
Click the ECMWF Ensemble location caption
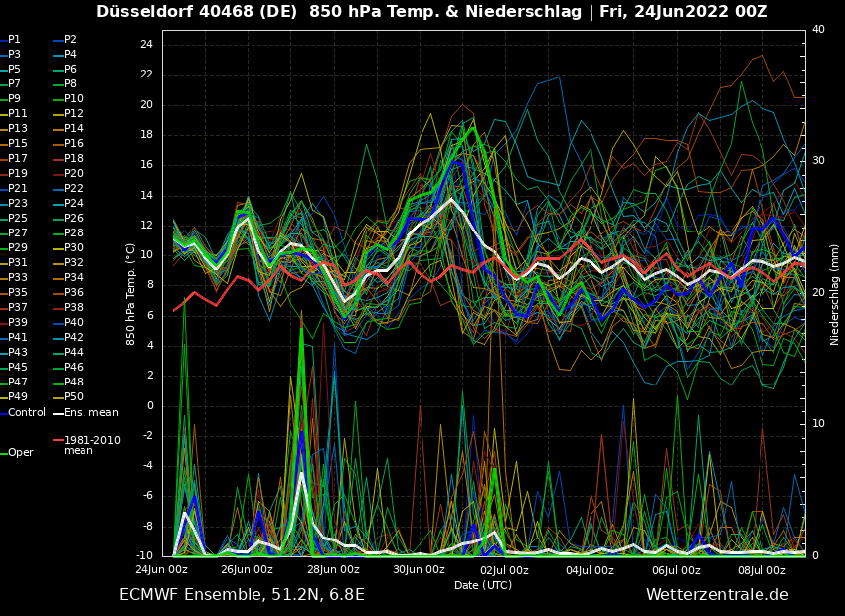pyautogui.click(x=242, y=595)
